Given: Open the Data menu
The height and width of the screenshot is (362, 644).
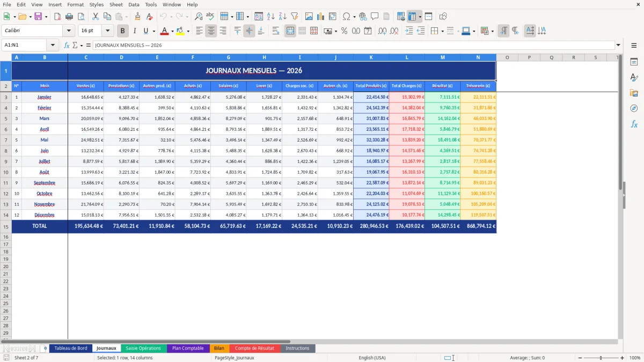Looking at the screenshot, I should pos(134,4).
